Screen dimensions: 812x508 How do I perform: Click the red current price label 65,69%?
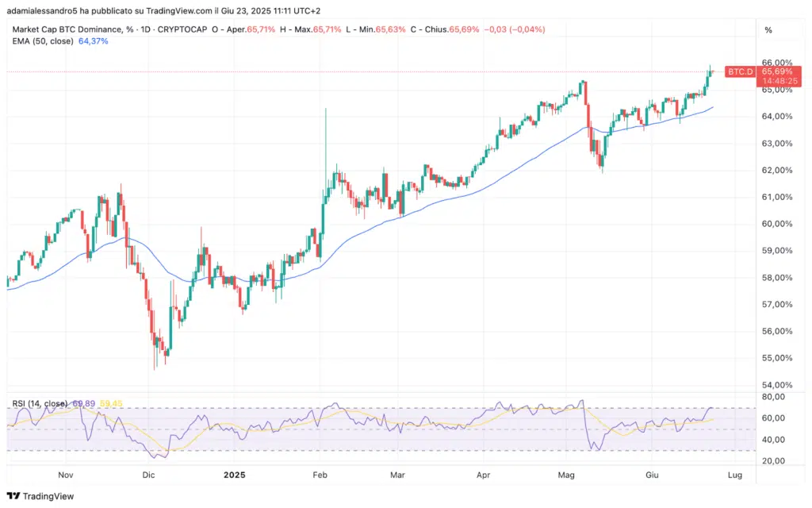point(776,71)
